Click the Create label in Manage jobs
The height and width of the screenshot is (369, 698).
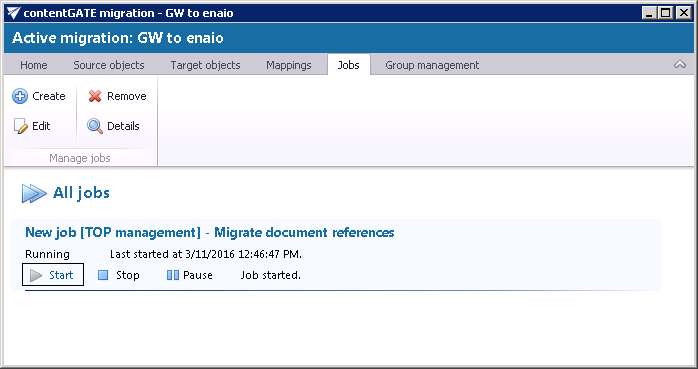point(49,96)
